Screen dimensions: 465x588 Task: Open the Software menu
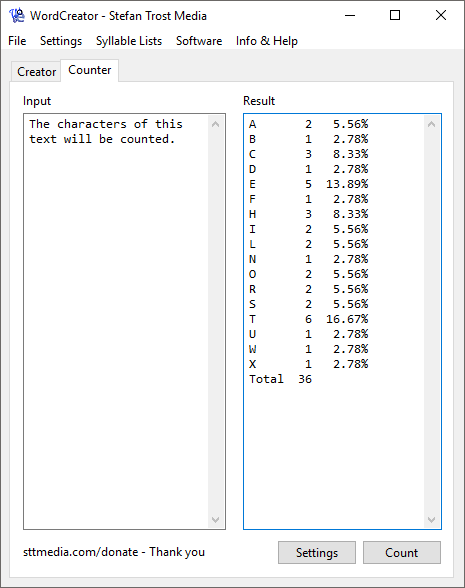199,40
